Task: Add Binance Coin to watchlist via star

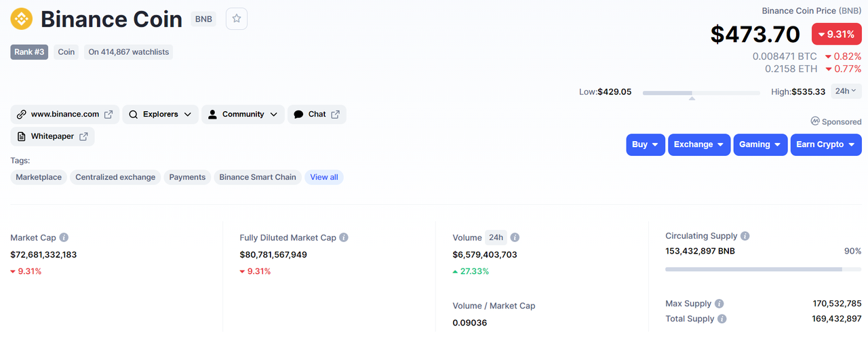Action: [x=237, y=19]
